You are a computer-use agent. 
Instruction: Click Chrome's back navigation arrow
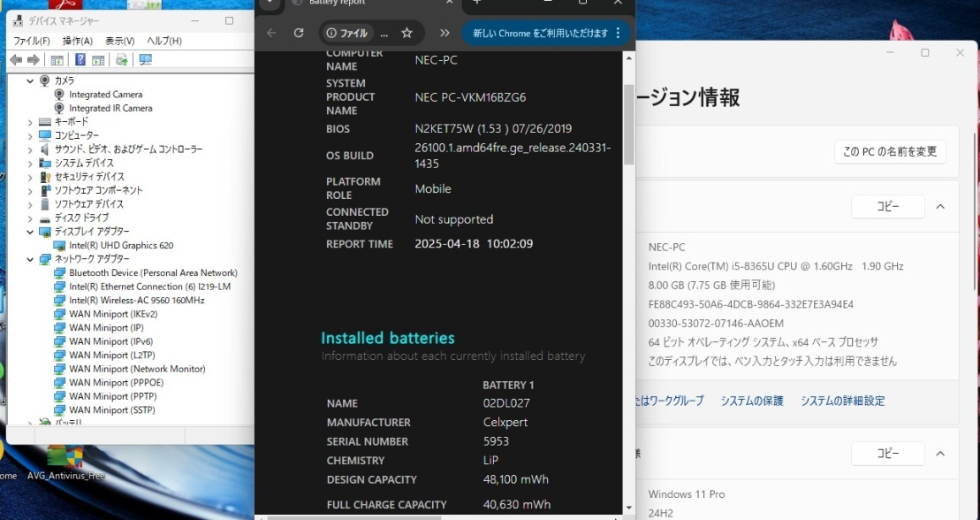tap(271, 32)
